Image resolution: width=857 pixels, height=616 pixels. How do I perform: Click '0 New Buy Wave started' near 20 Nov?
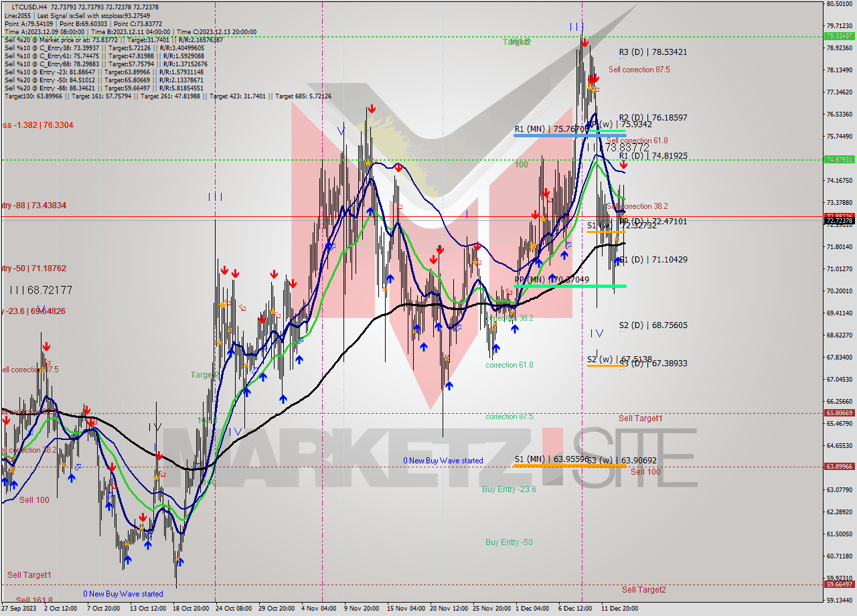(x=443, y=461)
